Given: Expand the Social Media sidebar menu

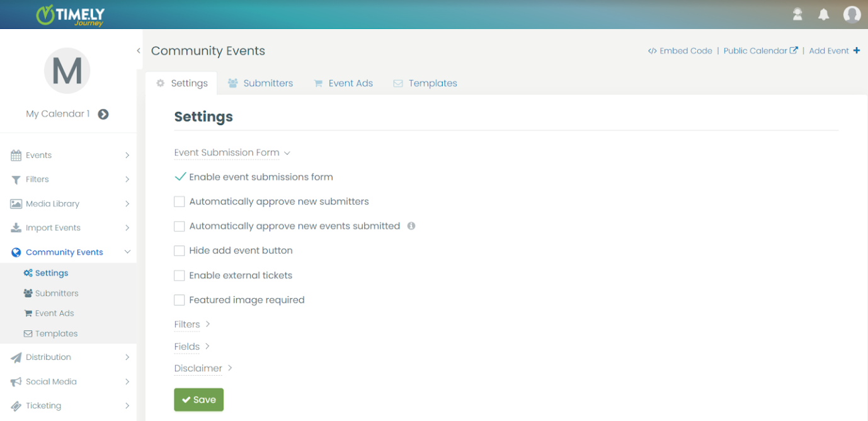Looking at the screenshot, I should (127, 382).
